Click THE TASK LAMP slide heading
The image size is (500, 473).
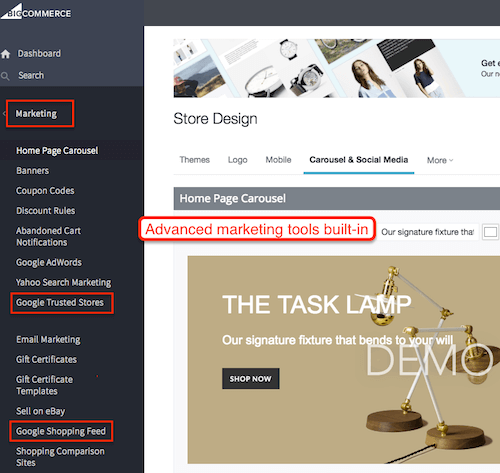(317, 305)
